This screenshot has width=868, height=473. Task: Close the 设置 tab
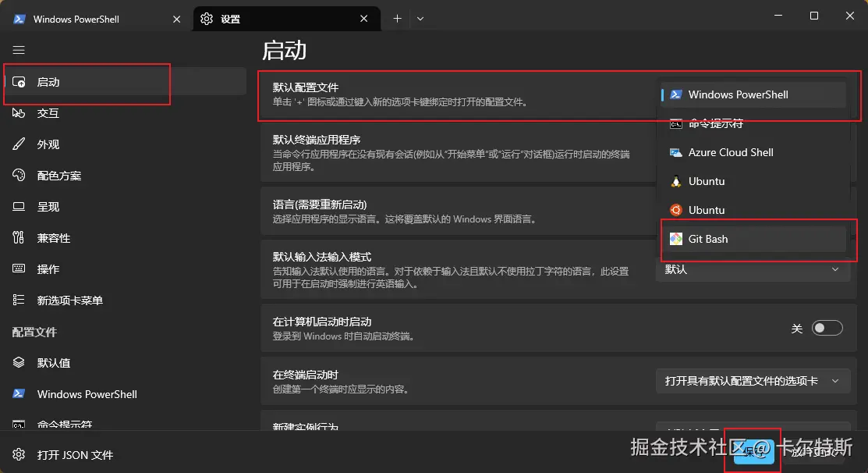click(363, 19)
